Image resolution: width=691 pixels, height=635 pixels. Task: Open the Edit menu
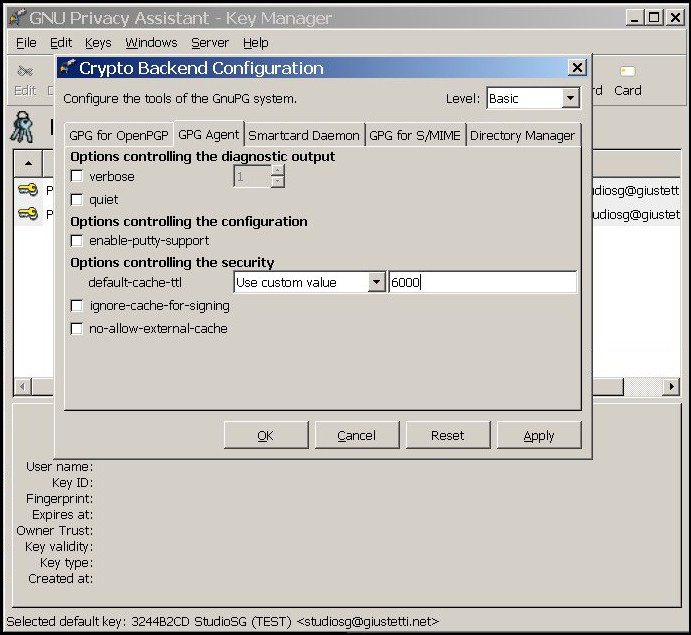coord(61,43)
